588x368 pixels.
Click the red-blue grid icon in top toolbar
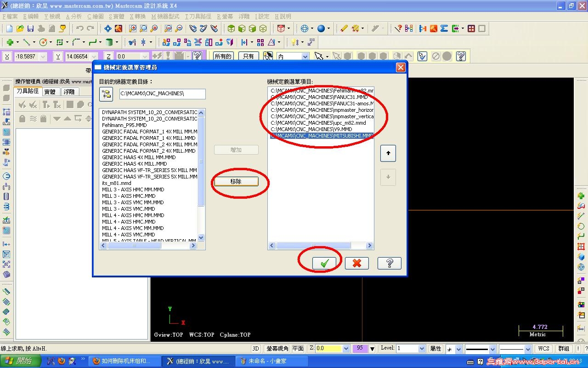[x=471, y=29]
